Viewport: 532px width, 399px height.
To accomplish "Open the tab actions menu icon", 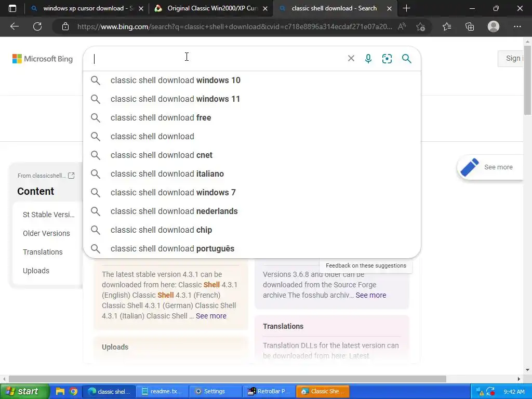I will (12, 8).
